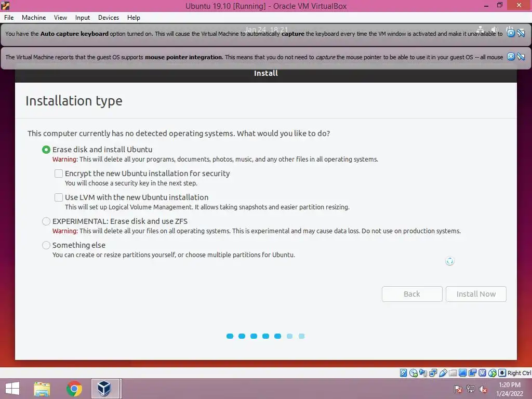Open the Help menu

pyautogui.click(x=134, y=17)
